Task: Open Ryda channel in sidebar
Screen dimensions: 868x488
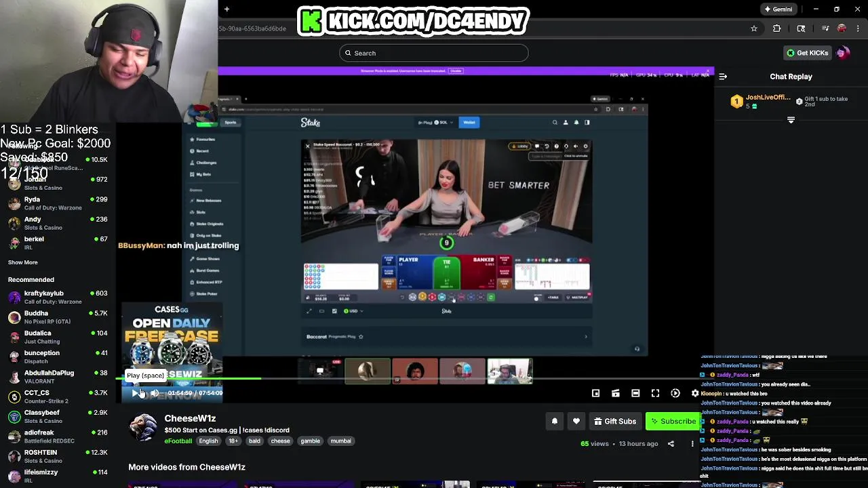Action: click(x=58, y=203)
